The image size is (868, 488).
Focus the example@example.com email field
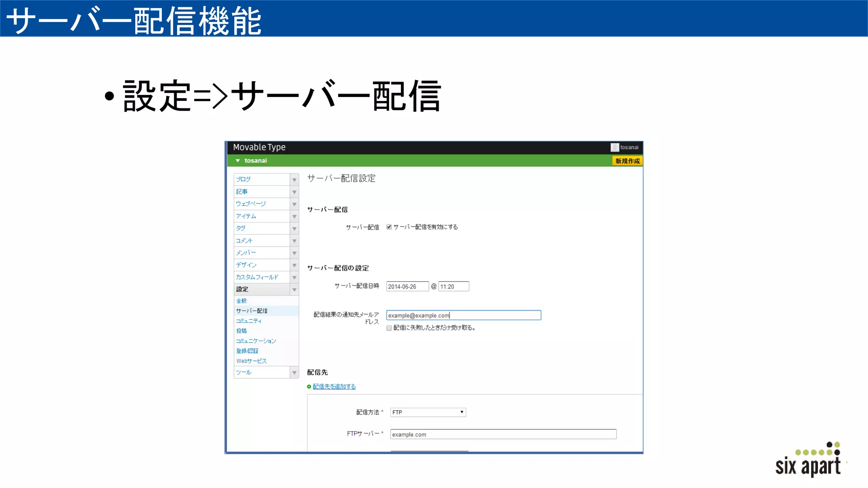point(464,315)
